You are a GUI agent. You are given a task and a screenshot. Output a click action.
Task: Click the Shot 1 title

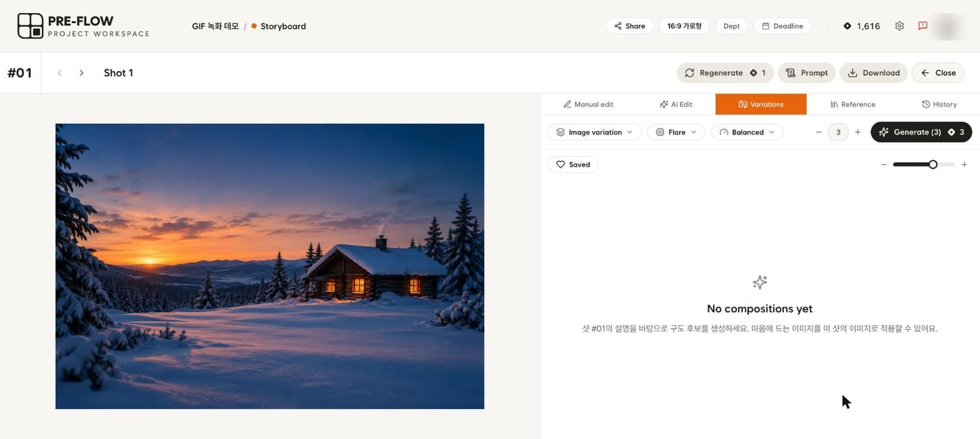point(118,73)
